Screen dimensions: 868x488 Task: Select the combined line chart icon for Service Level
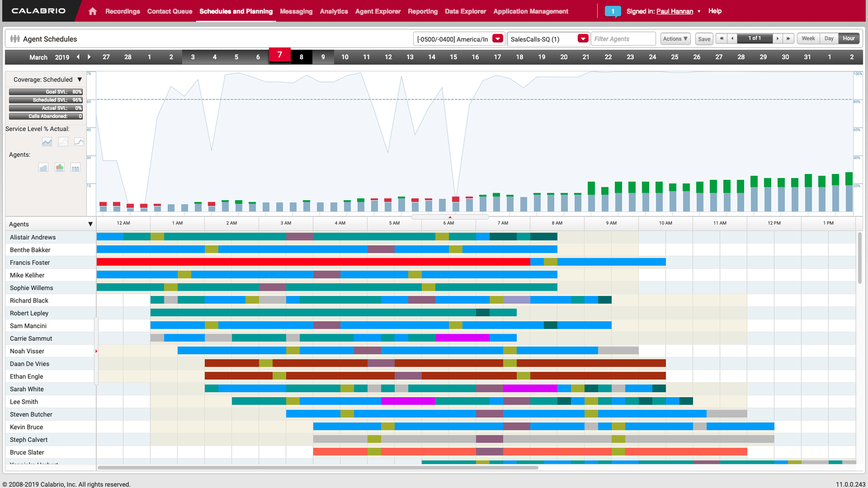click(79, 142)
